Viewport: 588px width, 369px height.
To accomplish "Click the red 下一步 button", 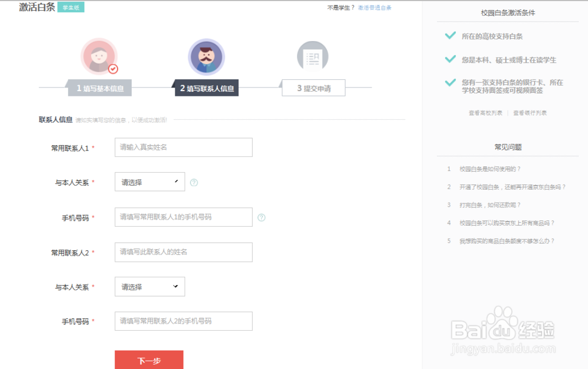I will point(149,360).
